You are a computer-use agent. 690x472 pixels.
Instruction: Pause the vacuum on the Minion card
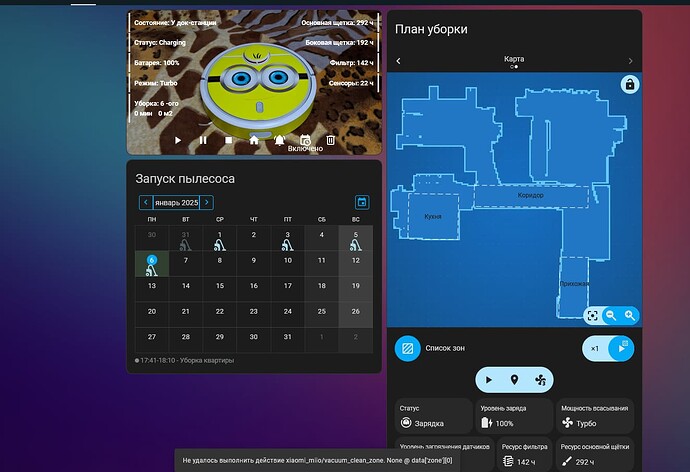coord(203,140)
